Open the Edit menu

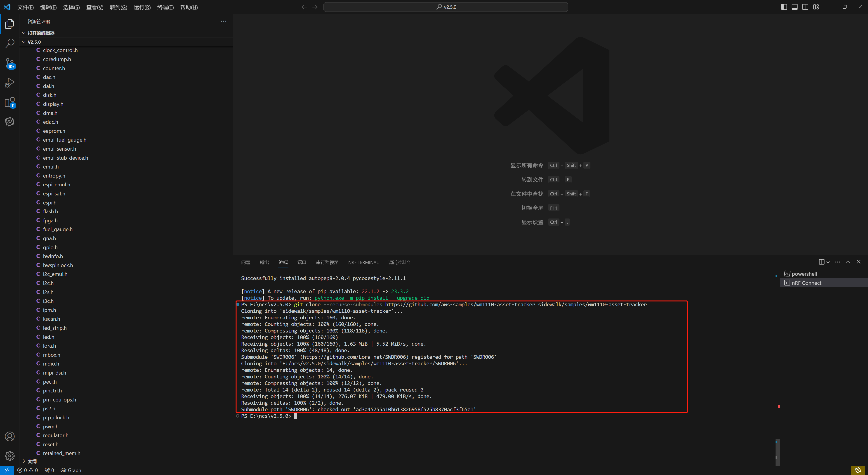click(x=48, y=7)
